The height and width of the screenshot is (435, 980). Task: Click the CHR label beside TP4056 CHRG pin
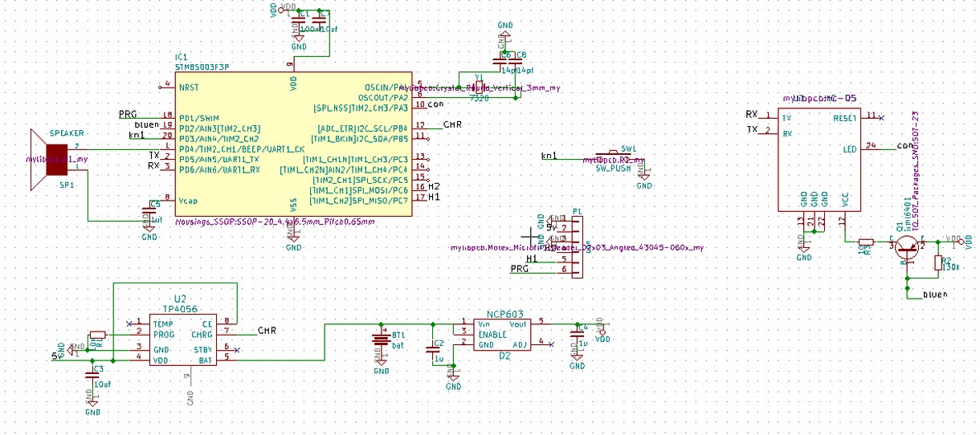pos(267,331)
